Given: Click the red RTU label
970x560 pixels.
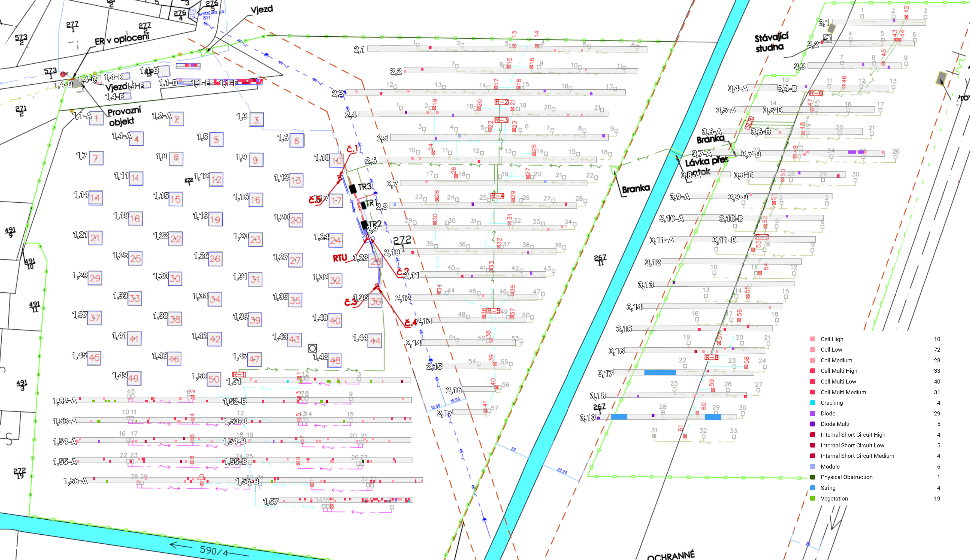Looking at the screenshot, I should [x=340, y=258].
